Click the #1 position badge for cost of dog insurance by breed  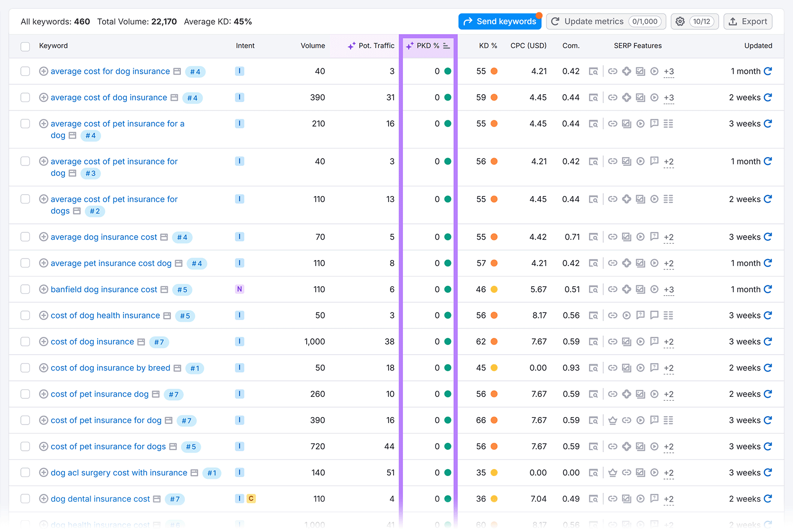click(194, 368)
